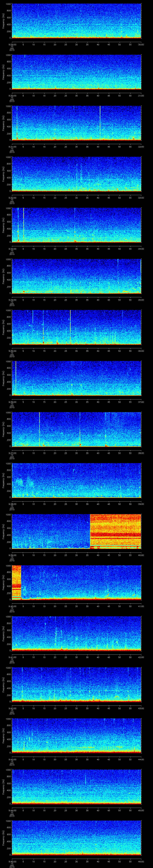Open the spectrogram panel beginning at 9:43:00
This screenshot has height=868, width=153.
[76, 736]
